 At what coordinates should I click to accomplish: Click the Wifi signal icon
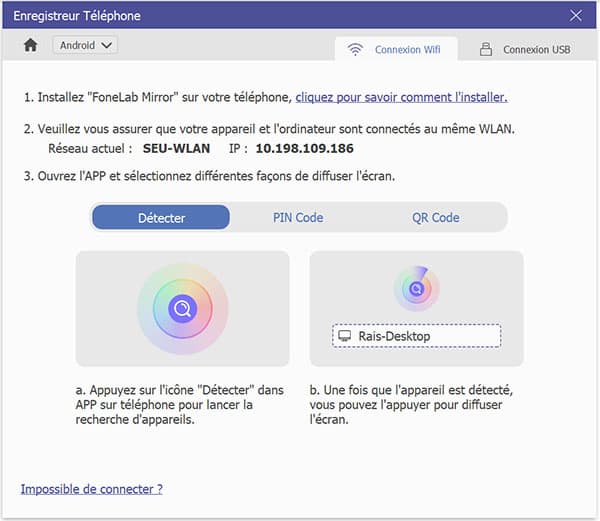point(355,49)
